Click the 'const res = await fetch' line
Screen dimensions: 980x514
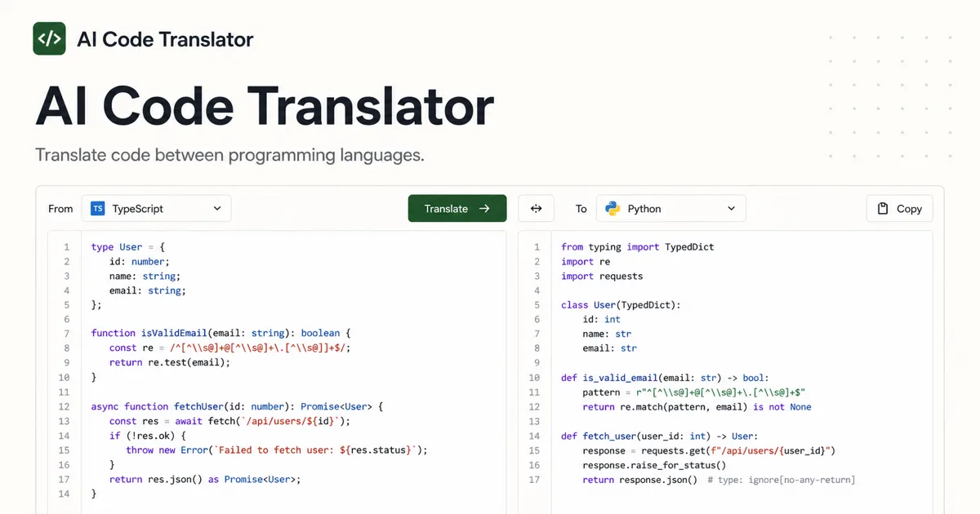(x=230, y=421)
